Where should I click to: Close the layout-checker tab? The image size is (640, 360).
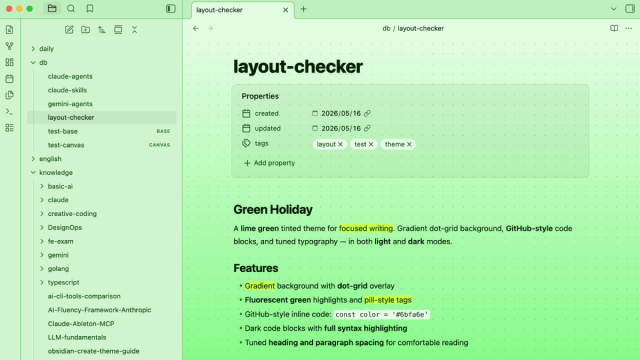(x=286, y=10)
